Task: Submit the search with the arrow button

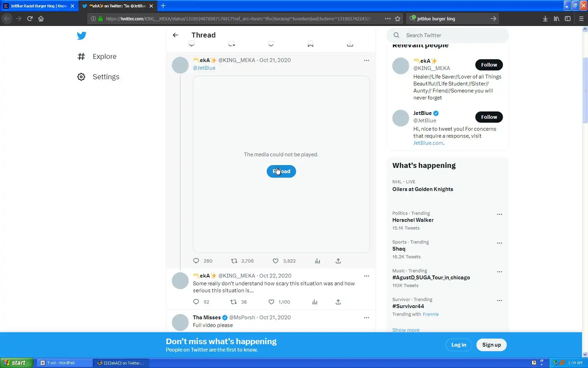Action: coord(493,19)
